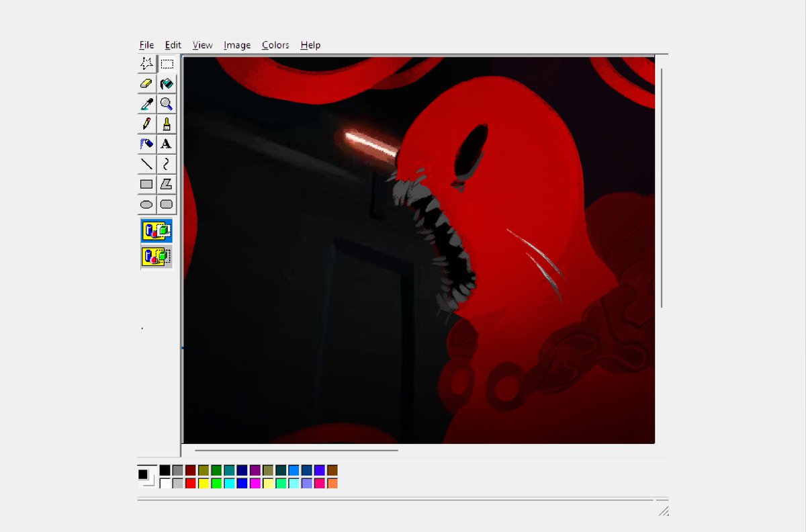Image resolution: width=806 pixels, height=532 pixels.
Task: Pick the white color swatch
Action: pyautogui.click(x=165, y=483)
